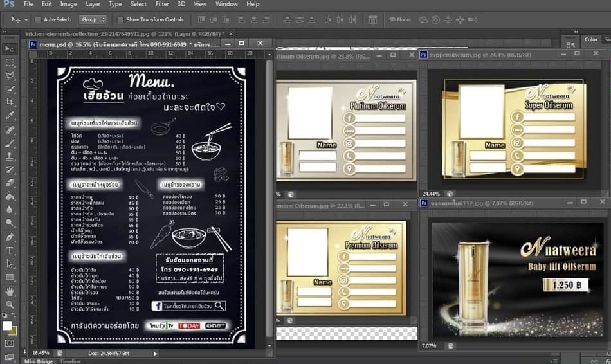Activate the Zoom tool in toolbar

pyautogui.click(x=10, y=305)
